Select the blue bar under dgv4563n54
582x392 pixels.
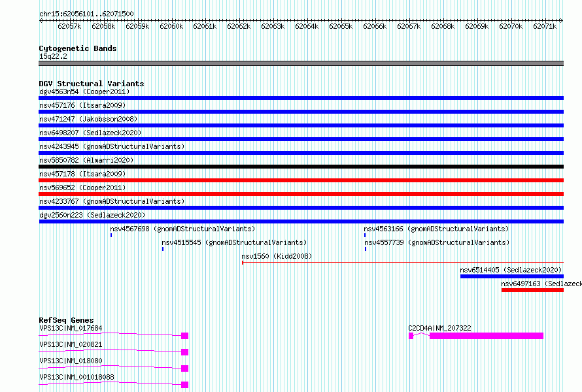(301, 98)
